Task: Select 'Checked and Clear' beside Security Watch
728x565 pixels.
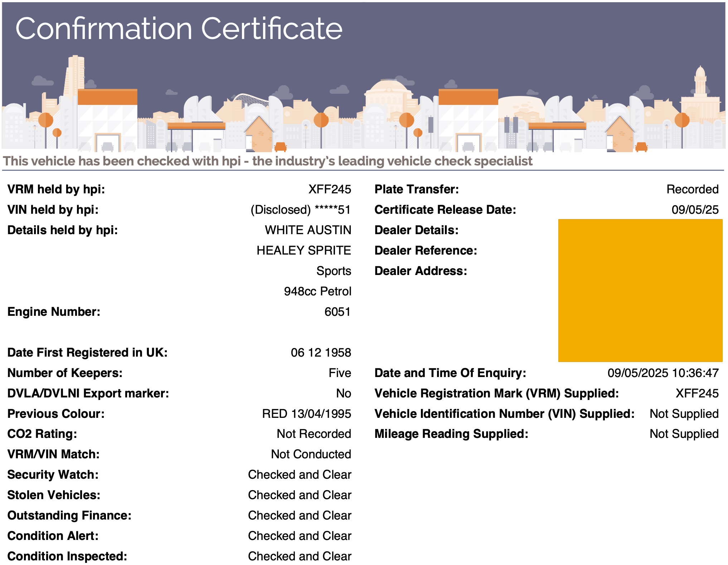Action: click(300, 474)
